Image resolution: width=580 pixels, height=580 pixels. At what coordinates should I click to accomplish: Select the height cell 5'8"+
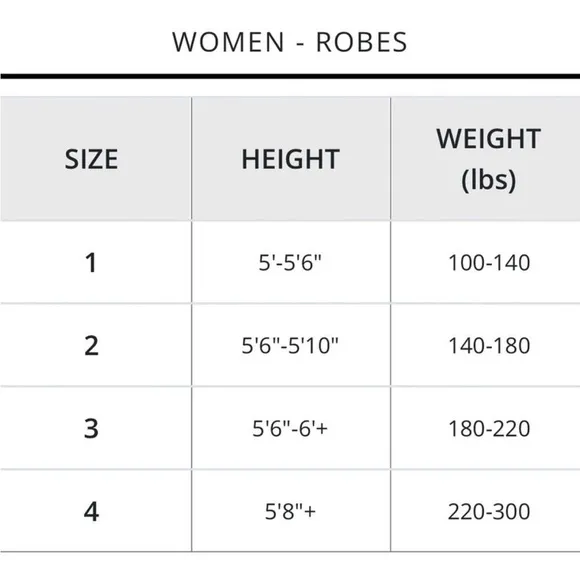290,512
